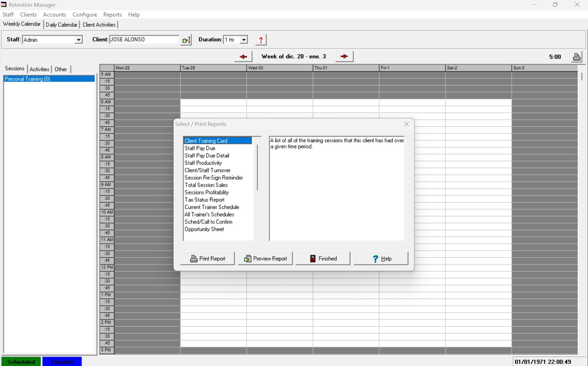
Task: Open the Reports menu
Action: click(x=112, y=15)
